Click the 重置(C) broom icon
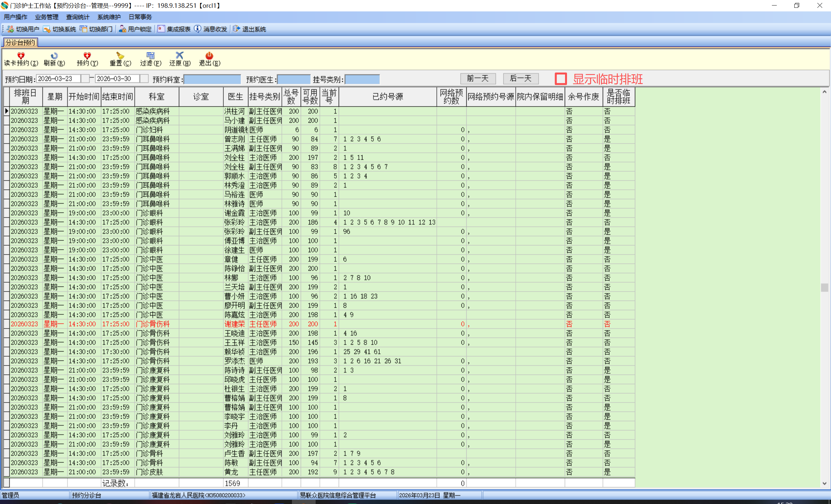The height and width of the screenshot is (504, 831). click(120, 55)
